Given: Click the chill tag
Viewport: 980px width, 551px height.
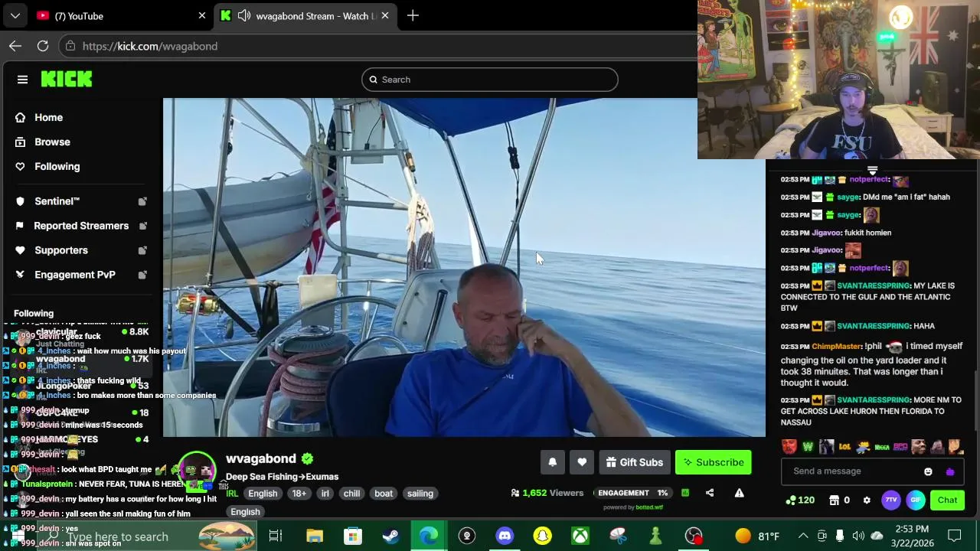Looking at the screenshot, I should click(351, 494).
